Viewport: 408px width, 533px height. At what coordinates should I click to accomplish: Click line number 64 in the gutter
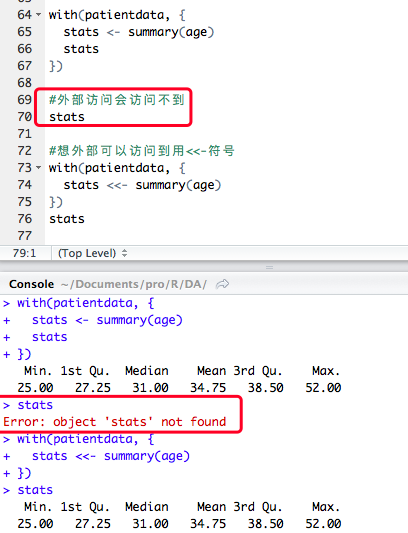24,15
